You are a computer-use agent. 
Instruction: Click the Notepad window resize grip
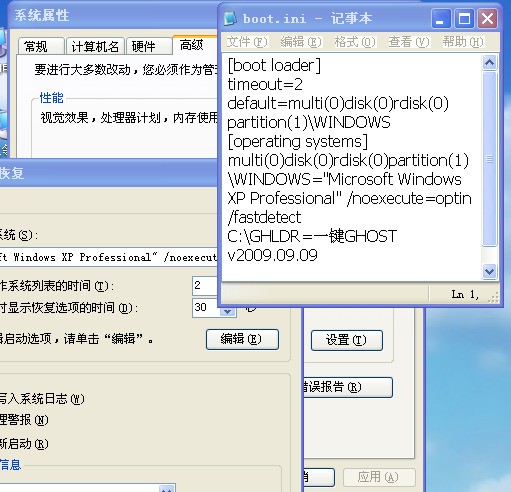(493, 297)
